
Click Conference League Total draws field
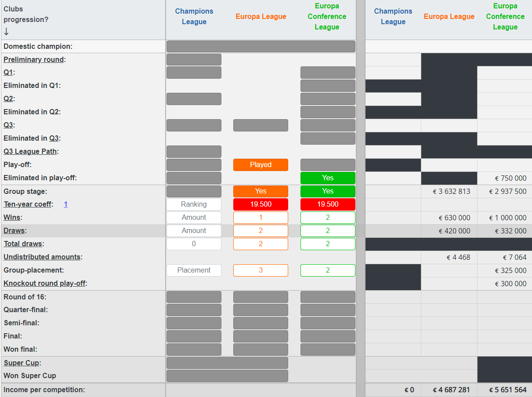328,244
